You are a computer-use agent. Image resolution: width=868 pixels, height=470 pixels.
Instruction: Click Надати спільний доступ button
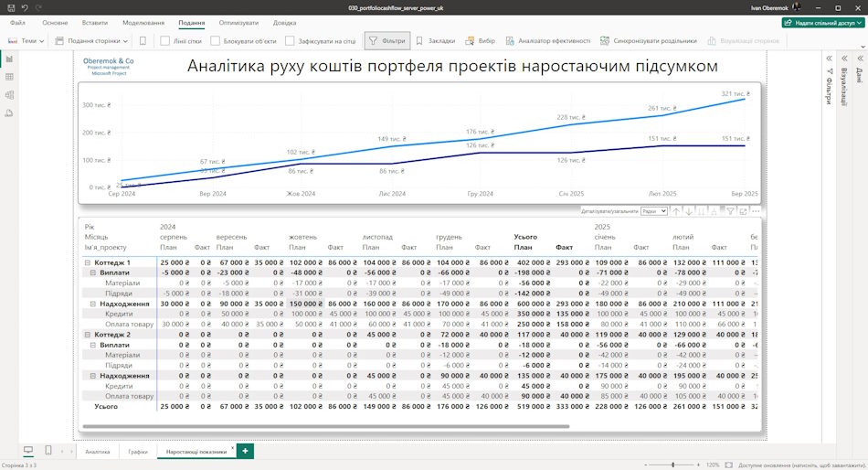pyautogui.click(x=823, y=23)
